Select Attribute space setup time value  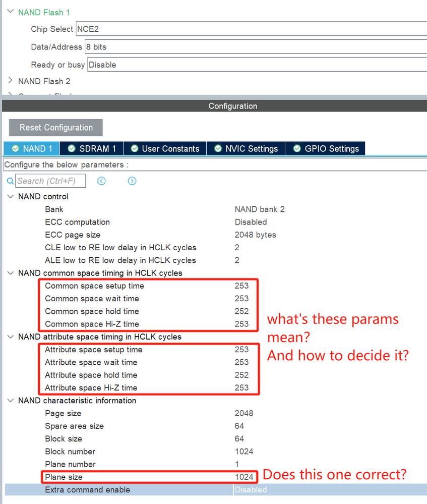(x=241, y=350)
